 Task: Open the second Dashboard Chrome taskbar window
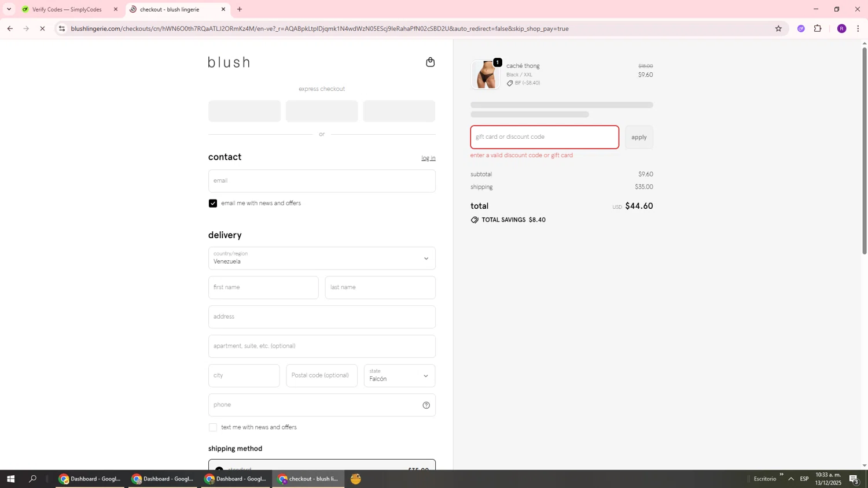point(163,479)
